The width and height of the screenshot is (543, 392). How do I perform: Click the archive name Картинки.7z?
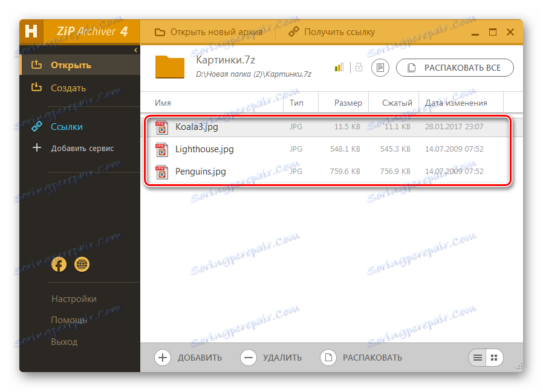click(226, 60)
